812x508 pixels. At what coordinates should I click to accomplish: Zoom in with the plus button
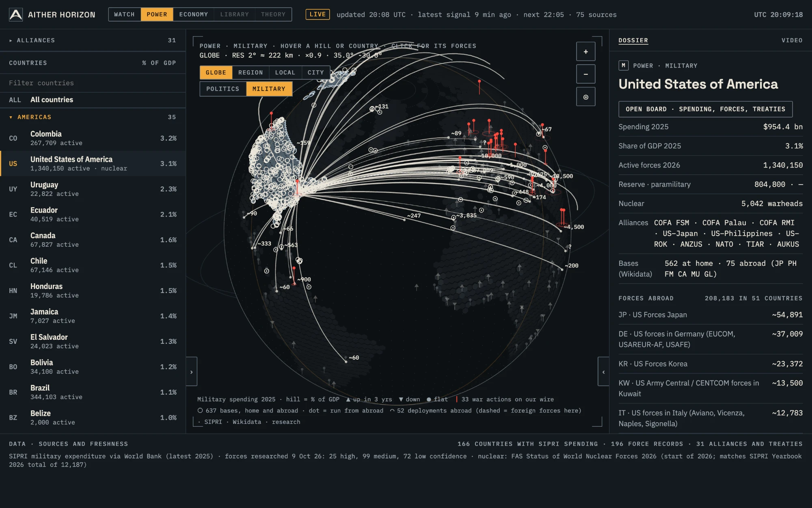coord(585,52)
